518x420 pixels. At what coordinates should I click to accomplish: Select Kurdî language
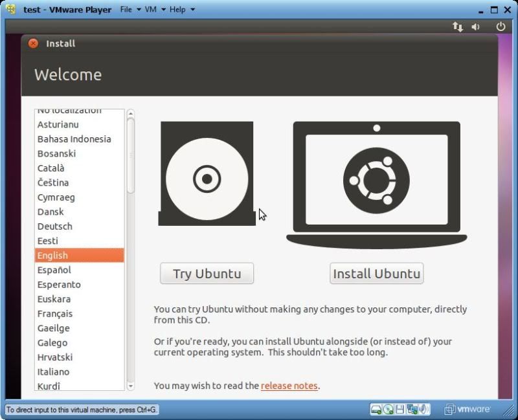pyautogui.click(x=79, y=385)
